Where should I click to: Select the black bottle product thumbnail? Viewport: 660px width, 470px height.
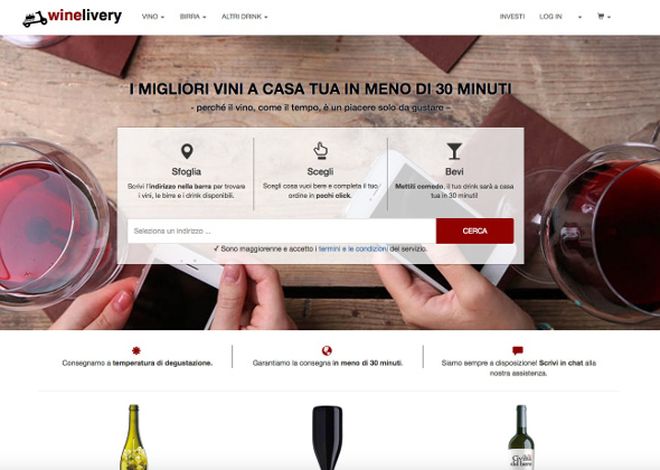coord(327,438)
